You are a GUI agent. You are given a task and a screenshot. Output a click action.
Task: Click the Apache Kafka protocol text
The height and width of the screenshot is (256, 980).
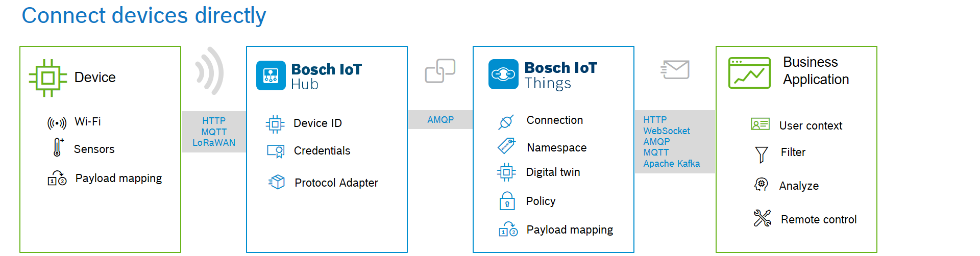point(671,164)
